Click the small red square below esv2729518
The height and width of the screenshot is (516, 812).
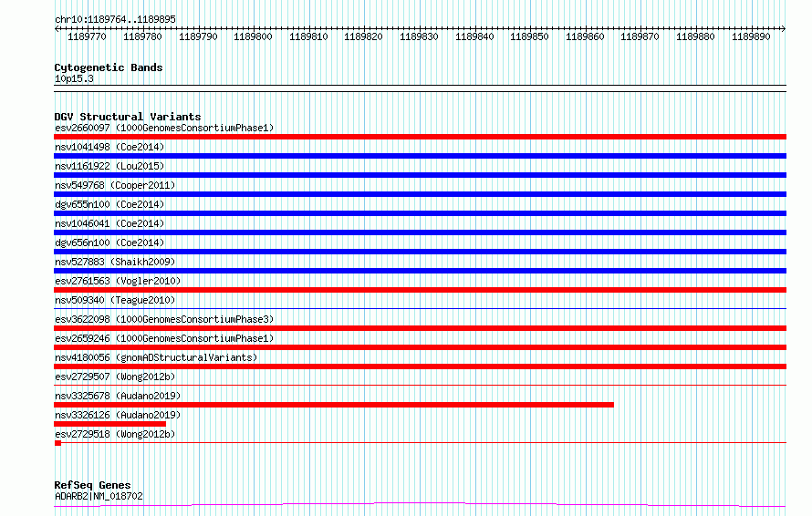coord(57,443)
